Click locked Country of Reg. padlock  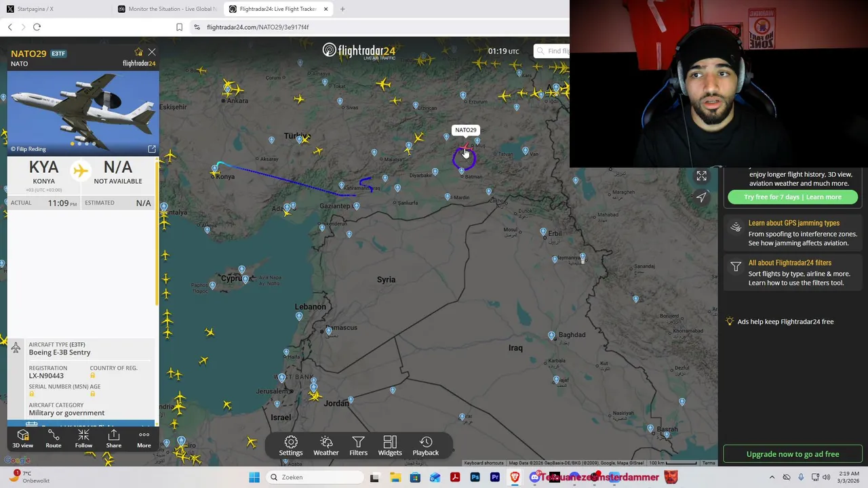pos(92,375)
